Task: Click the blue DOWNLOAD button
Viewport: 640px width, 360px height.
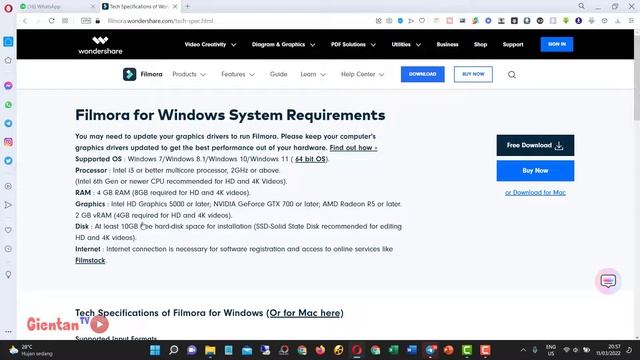Action: point(422,74)
